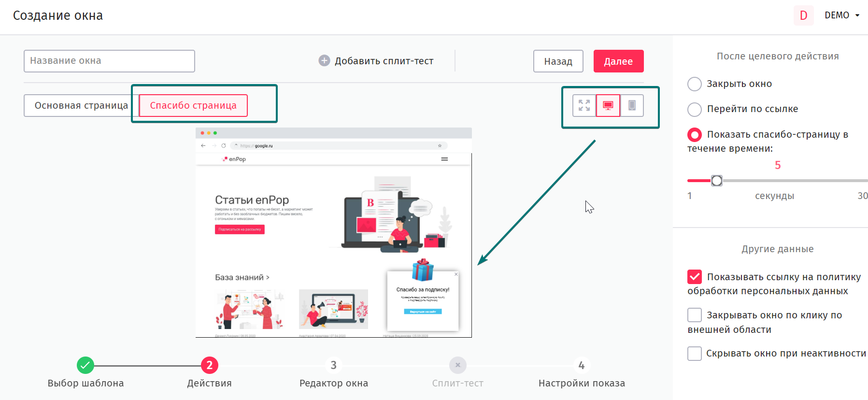Open the DEMO account dropdown arrow
Screen dimensions: 868x400
(857, 15)
